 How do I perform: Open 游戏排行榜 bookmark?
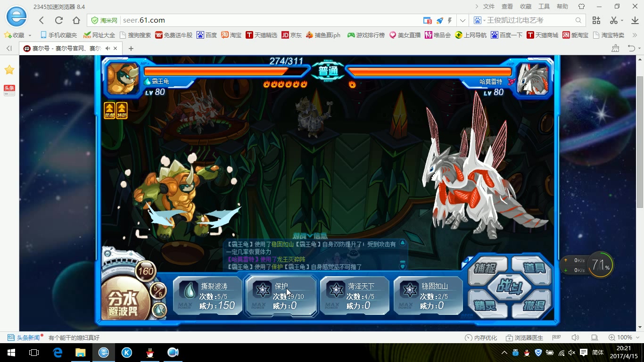click(366, 35)
